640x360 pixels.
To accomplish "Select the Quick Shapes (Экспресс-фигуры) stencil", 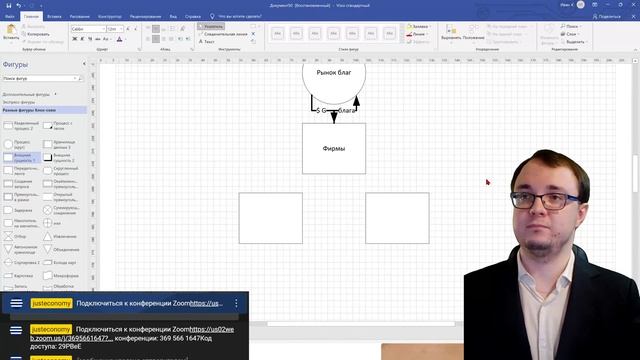I will click(x=19, y=102).
